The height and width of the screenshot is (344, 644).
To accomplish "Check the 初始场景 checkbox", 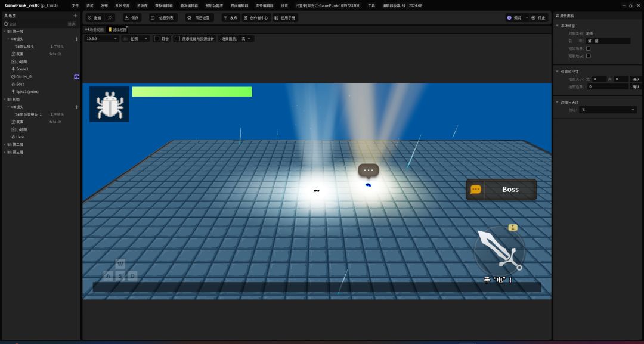I will (589, 48).
